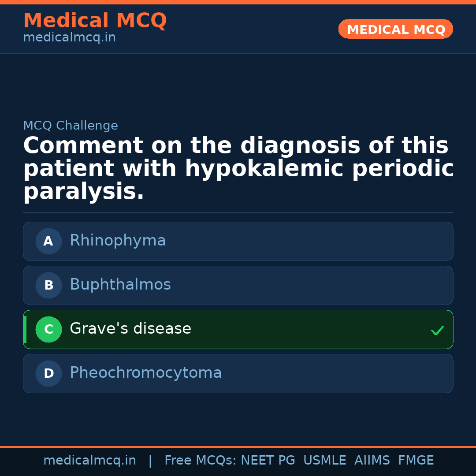The image size is (476, 476).
Task: Select the Rhinophyma answer text
Action: tap(118, 241)
